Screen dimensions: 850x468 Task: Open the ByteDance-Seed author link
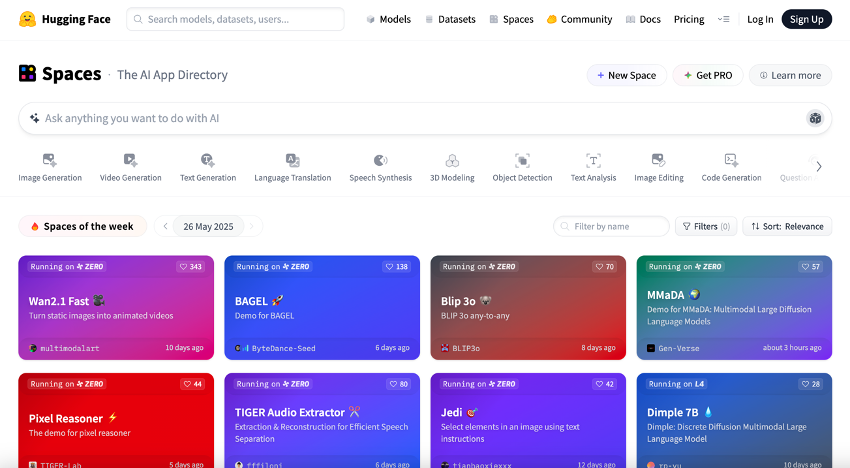[275, 348]
